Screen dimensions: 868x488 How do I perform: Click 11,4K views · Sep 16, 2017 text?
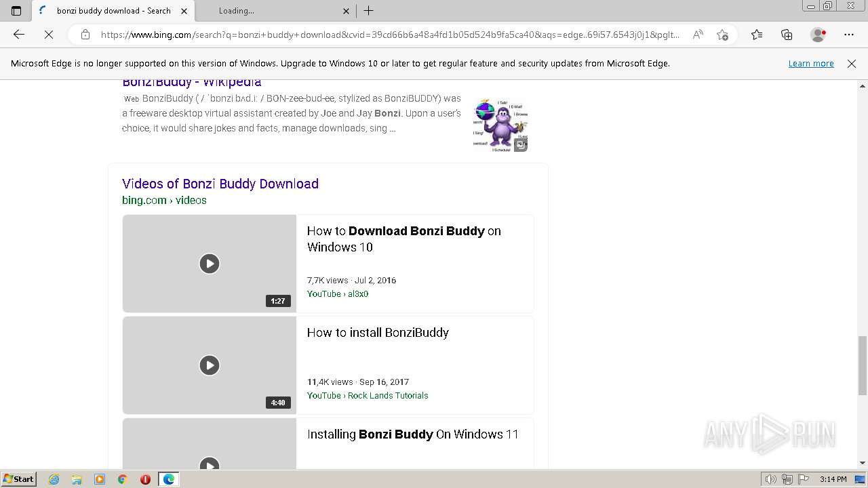click(x=358, y=382)
